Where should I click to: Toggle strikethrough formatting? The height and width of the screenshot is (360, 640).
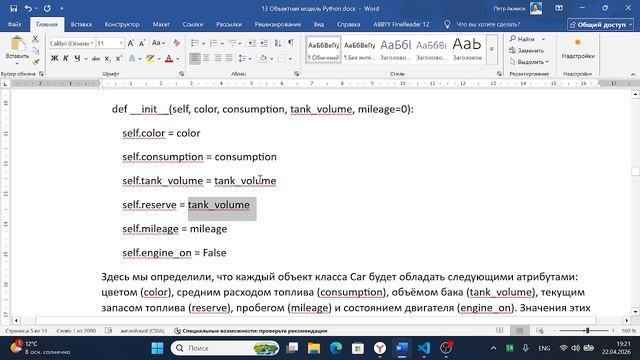pyautogui.click(x=96, y=59)
